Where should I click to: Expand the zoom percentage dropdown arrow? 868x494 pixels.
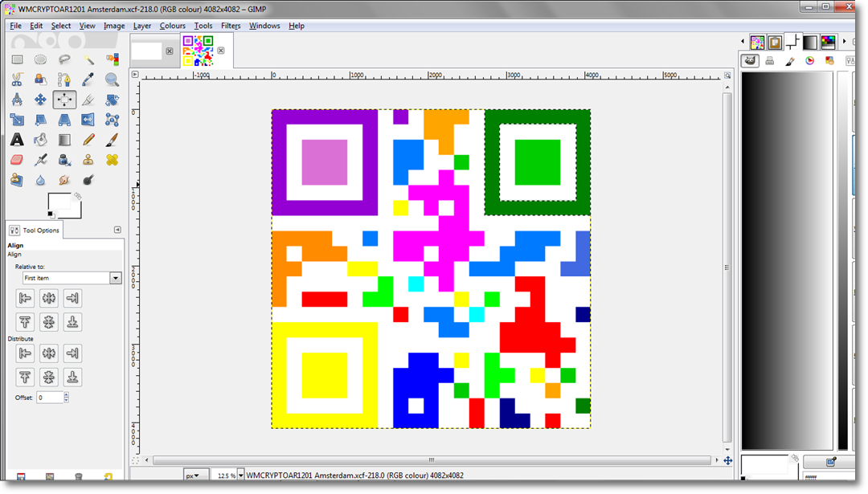point(241,476)
